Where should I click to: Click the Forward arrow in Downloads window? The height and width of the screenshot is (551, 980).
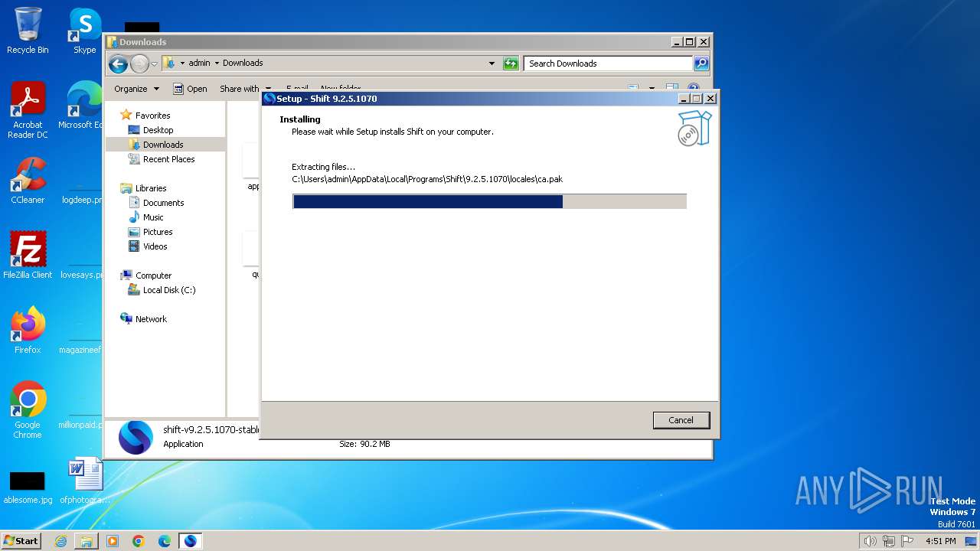coord(139,64)
